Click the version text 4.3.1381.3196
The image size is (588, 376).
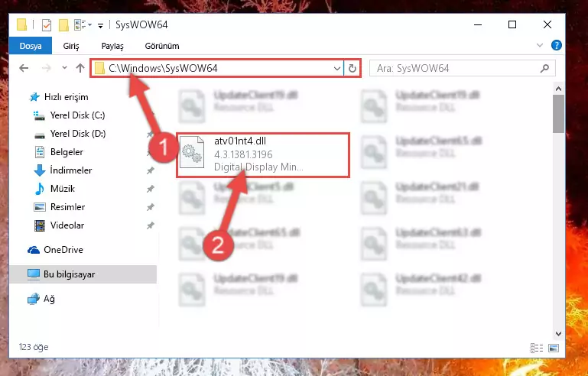[x=243, y=154]
